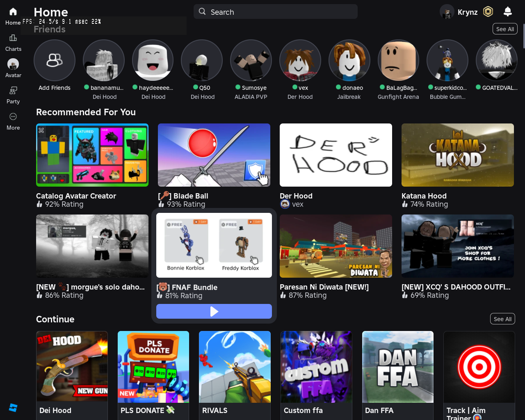Open friend vex avatar
The width and height of the screenshot is (525, 420).
coord(300,60)
